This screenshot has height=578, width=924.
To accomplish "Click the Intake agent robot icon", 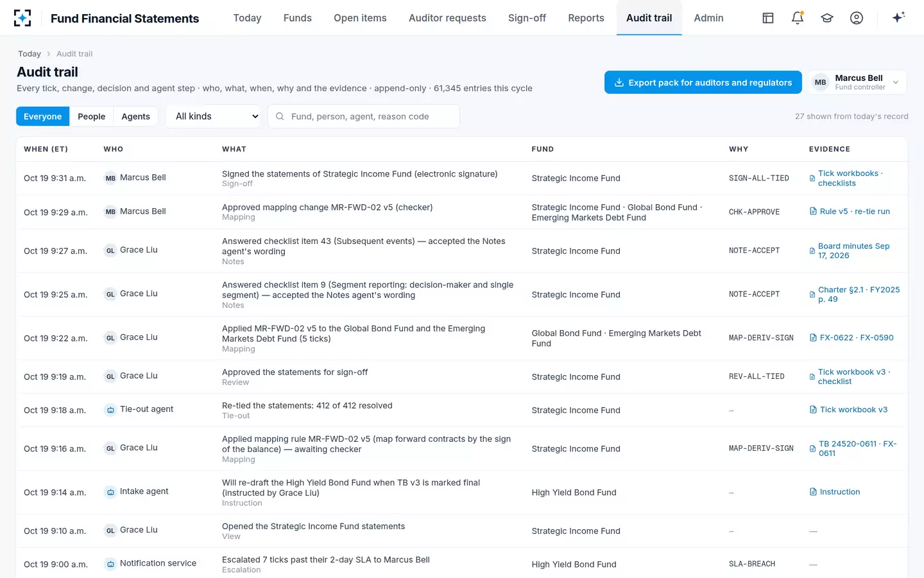I will [110, 492].
